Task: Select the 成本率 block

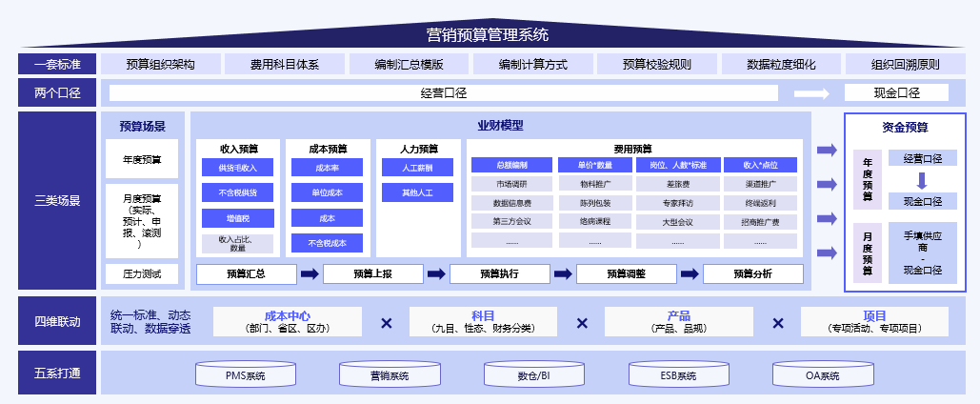Action: point(327,168)
